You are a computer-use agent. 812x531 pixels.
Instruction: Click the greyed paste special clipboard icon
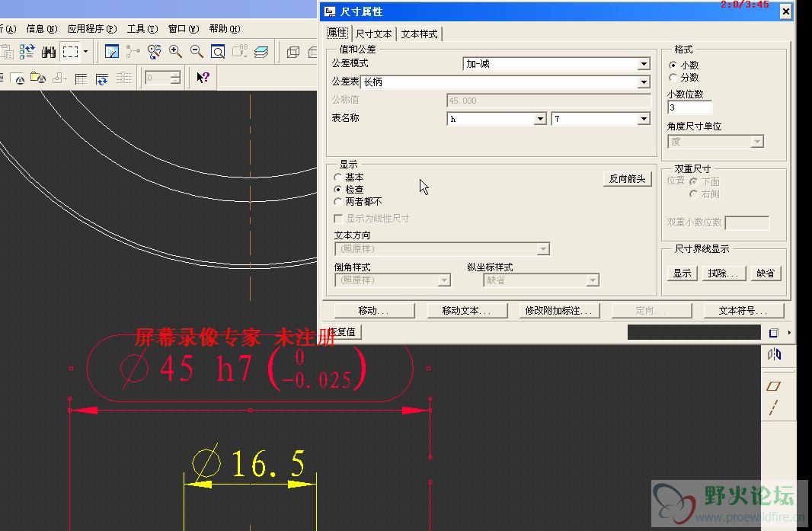point(8,52)
